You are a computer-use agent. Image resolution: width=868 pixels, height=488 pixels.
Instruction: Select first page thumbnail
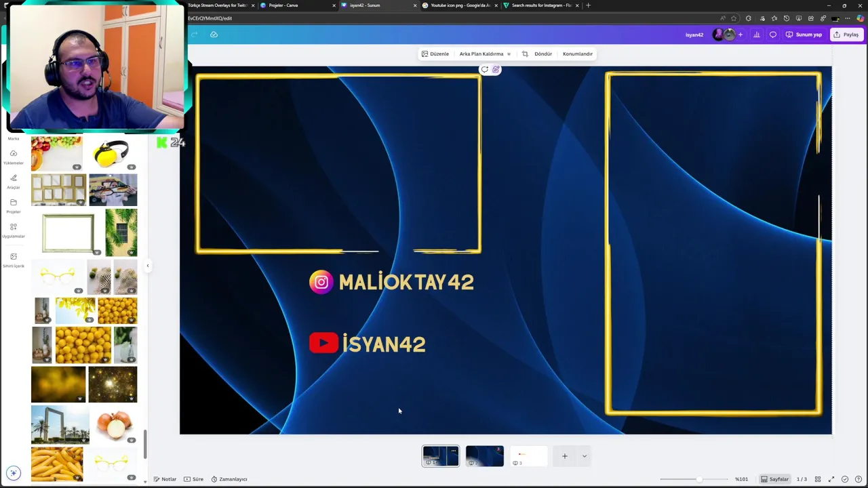tap(441, 456)
